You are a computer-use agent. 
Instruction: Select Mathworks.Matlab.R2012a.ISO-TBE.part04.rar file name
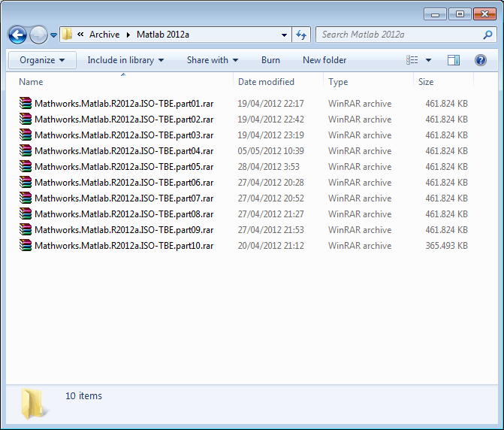(x=124, y=151)
